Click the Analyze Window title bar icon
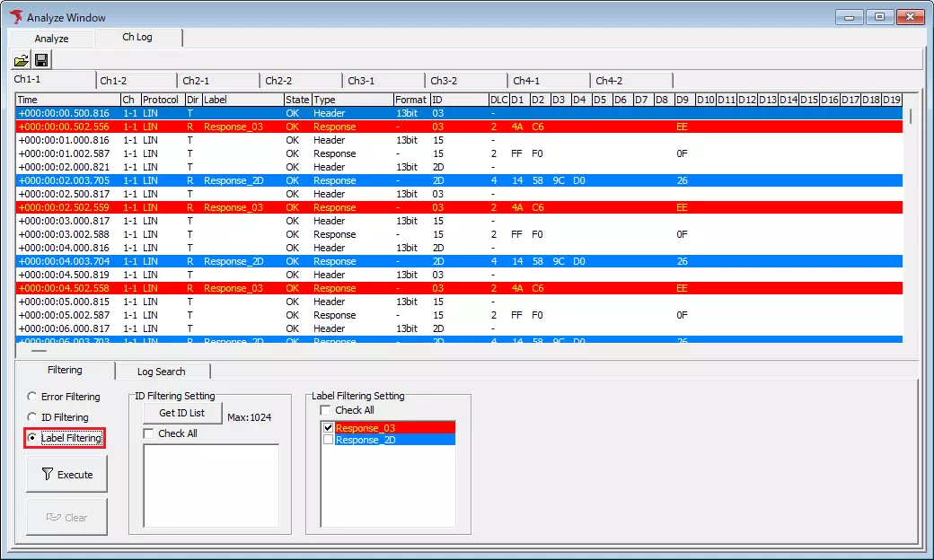 (x=15, y=16)
